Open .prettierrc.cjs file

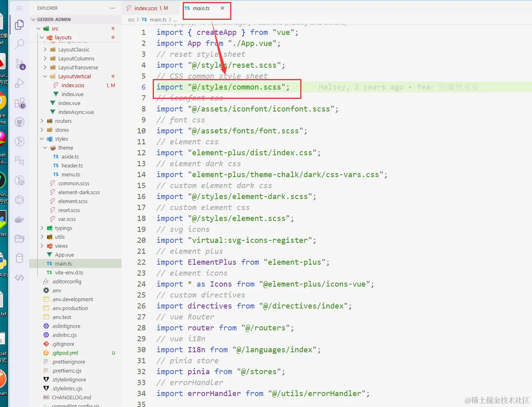[66, 371]
